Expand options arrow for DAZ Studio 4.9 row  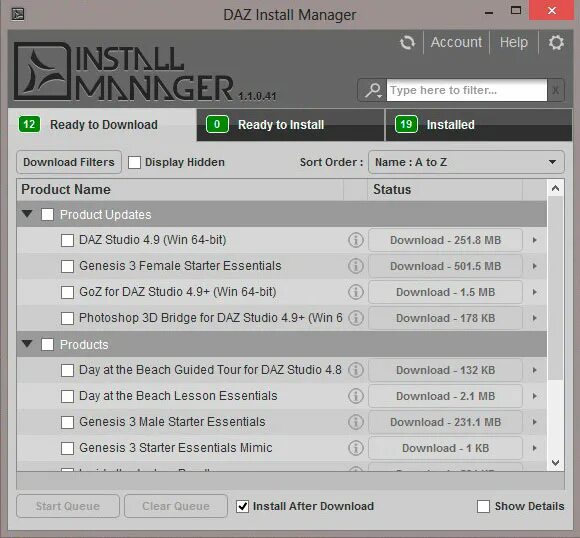point(535,240)
